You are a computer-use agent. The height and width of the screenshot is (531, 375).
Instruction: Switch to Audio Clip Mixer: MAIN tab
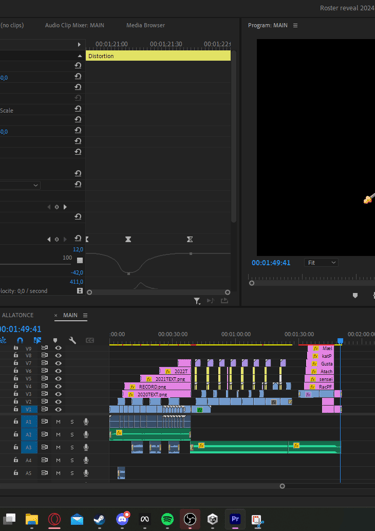(75, 25)
